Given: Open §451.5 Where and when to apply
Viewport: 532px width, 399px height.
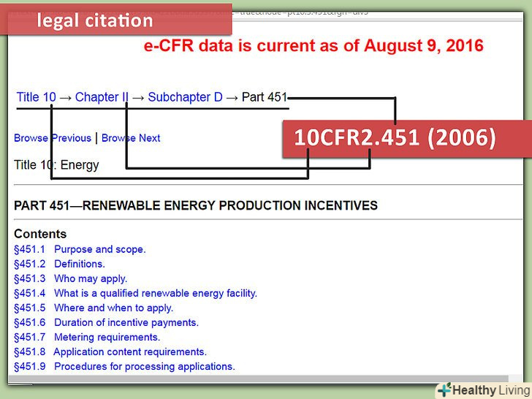Looking at the screenshot, I should coord(93,308).
